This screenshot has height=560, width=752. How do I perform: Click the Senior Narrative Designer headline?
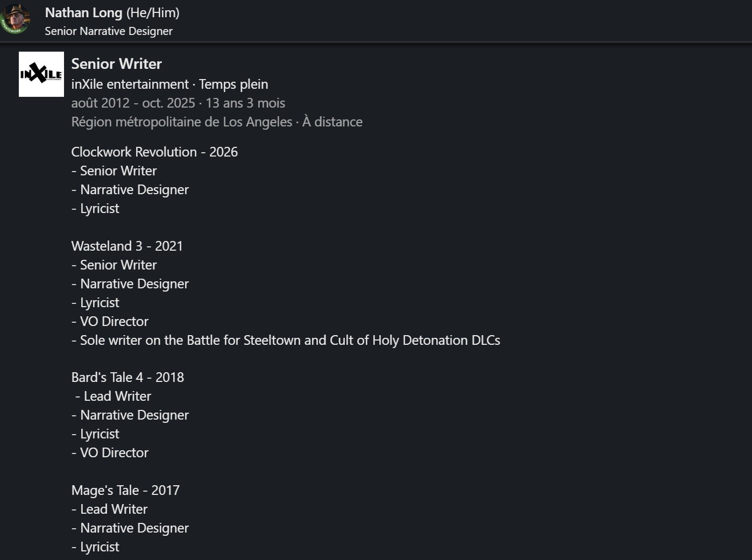[109, 31]
